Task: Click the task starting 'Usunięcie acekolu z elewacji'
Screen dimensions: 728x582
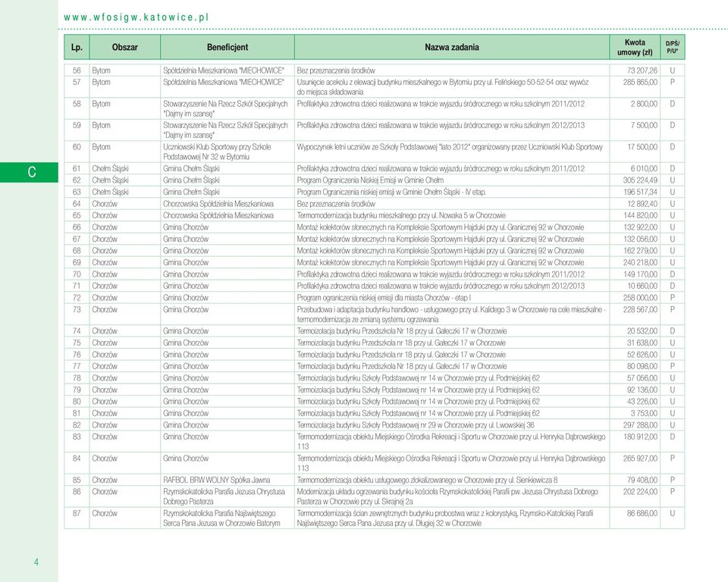Action: point(442,87)
